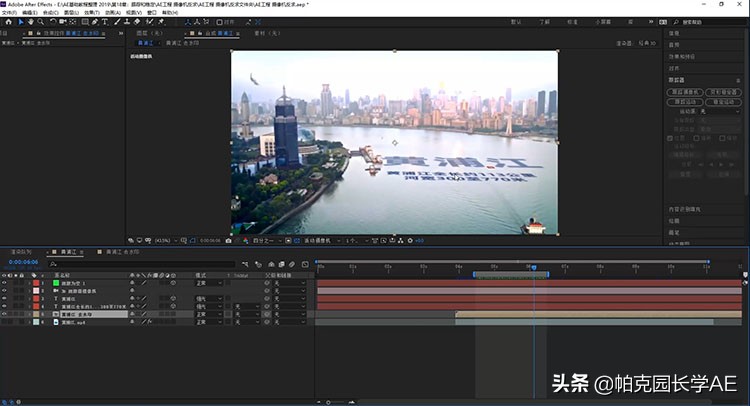This screenshot has height=406, width=750.
Task: Click the timeline frame blending icon
Action: coord(281,264)
